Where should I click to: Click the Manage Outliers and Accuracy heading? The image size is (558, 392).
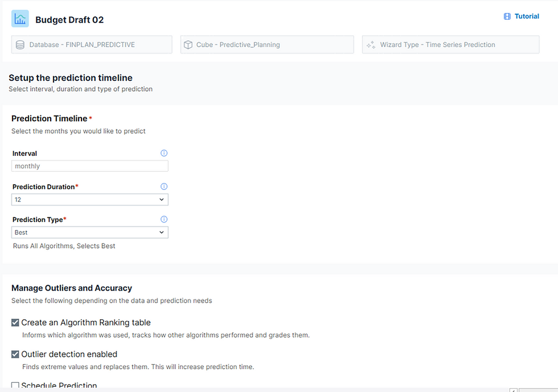coord(72,288)
